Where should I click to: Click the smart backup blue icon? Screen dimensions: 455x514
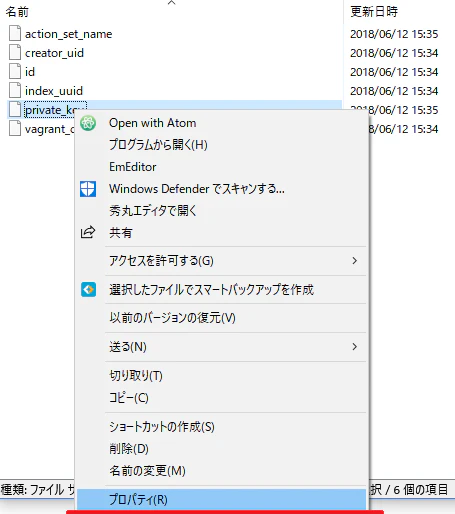point(88,289)
